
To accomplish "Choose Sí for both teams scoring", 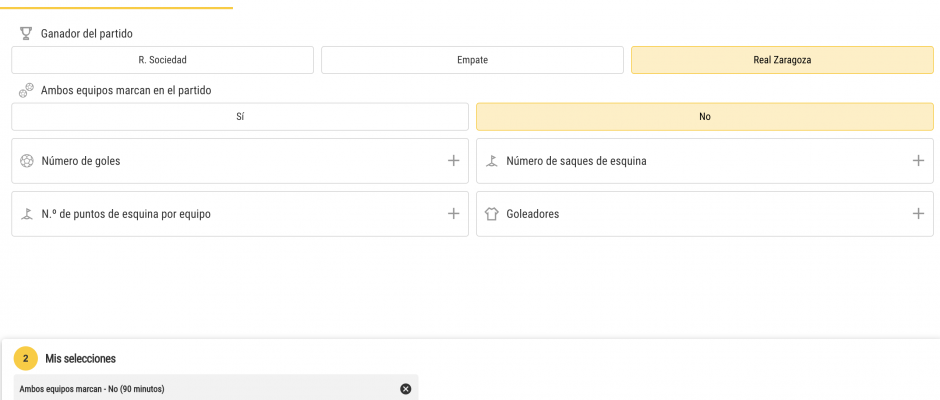I will click(240, 116).
